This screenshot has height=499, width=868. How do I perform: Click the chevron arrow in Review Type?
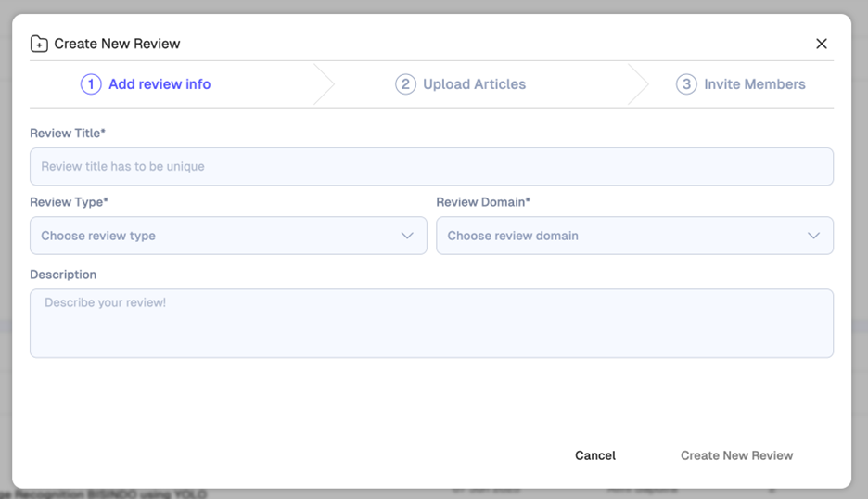[407, 236]
